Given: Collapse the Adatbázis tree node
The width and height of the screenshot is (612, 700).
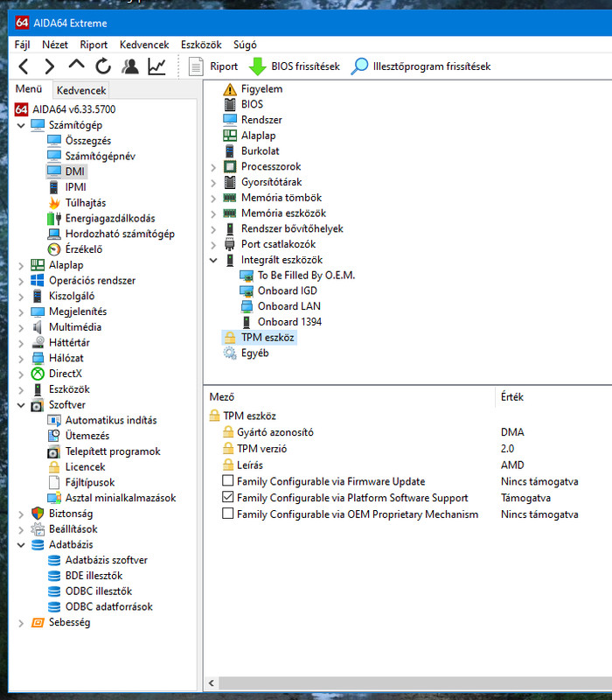Looking at the screenshot, I should (20, 545).
